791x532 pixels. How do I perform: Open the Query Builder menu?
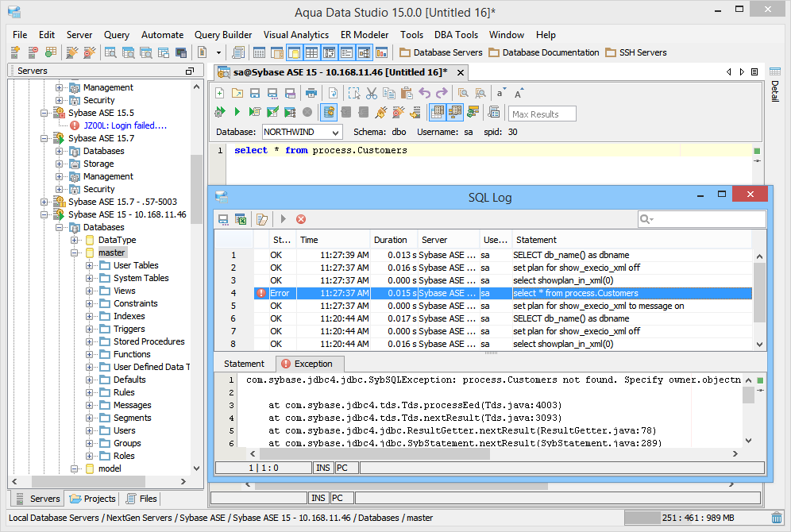(x=223, y=35)
